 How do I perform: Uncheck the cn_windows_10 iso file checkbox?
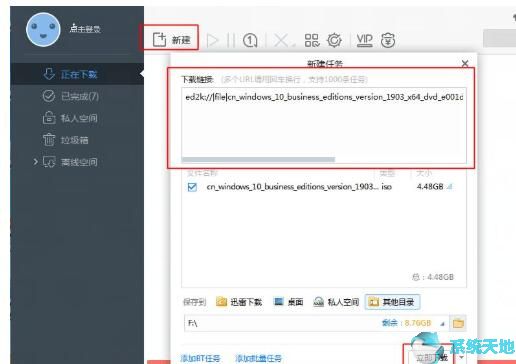pos(192,187)
